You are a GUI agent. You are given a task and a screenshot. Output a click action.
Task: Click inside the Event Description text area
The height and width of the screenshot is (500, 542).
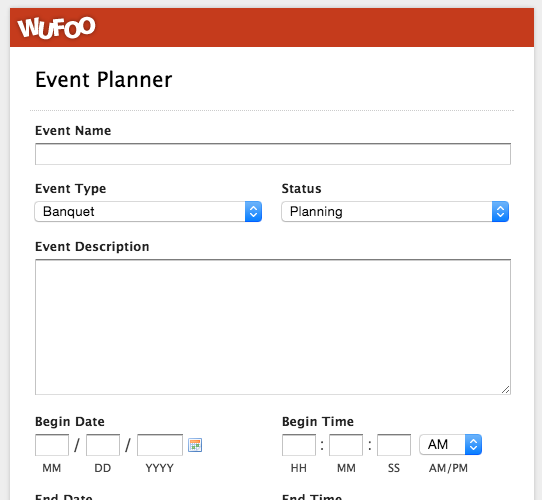(x=273, y=327)
